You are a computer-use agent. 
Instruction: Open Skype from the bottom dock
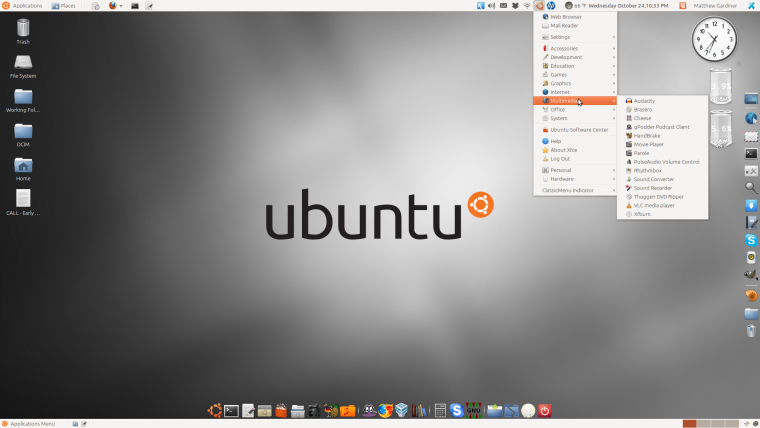pyautogui.click(x=457, y=411)
